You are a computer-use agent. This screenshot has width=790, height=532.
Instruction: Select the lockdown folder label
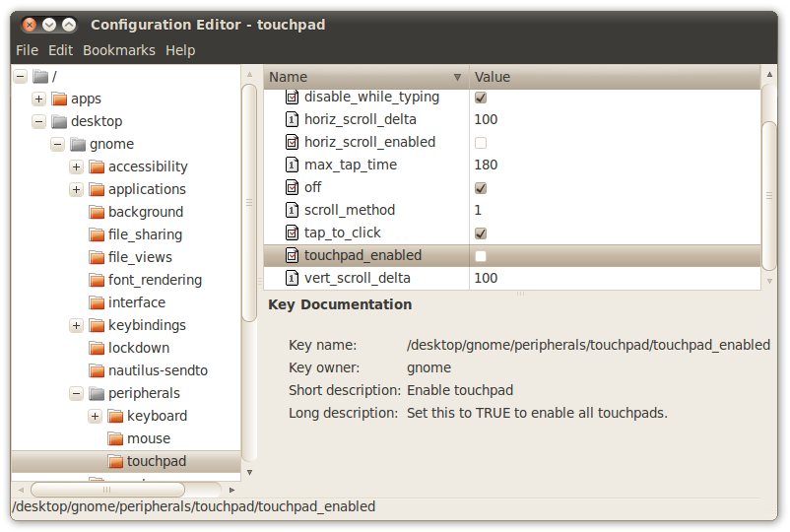pyautogui.click(x=139, y=348)
